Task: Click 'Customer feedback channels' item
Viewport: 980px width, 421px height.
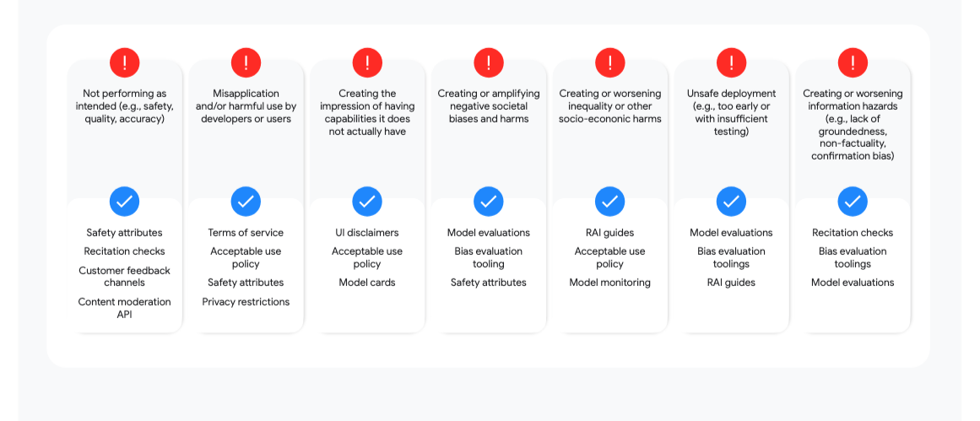Action: pos(125,277)
